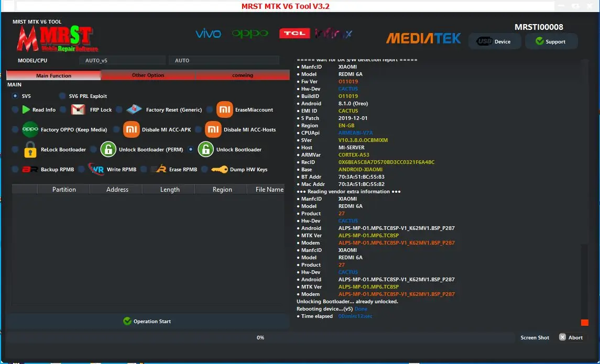Select the ReLock Bootloader radio button
Image resolution: width=600 pixels, height=364 pixels.
(x=15, y=149)
